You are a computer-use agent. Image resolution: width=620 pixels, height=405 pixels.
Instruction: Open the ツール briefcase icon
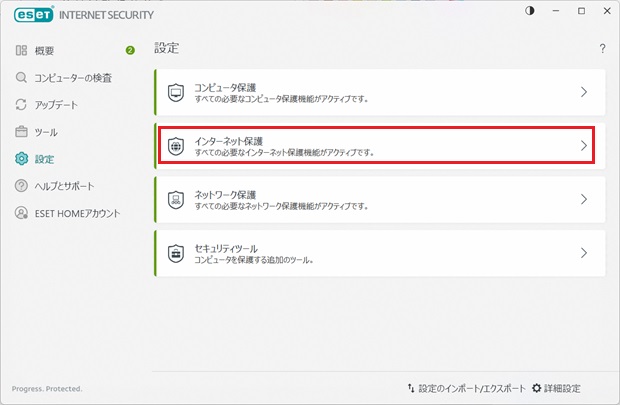(21, 132)
